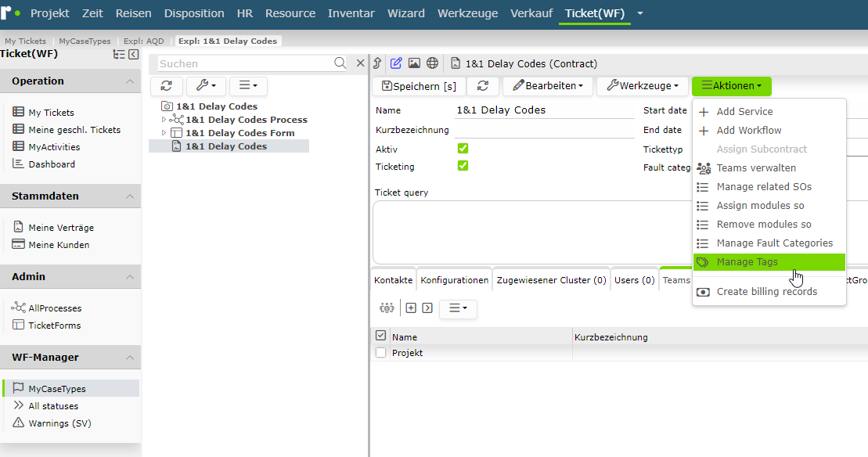
Task: Open the wrench tools dropdown in tree panel
Action: coord(205,86)
